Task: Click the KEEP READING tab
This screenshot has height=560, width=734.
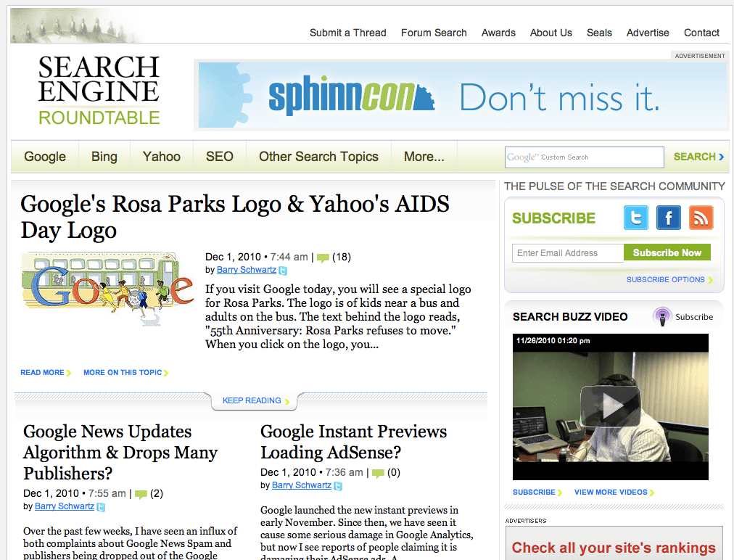Action: [255, 401]
